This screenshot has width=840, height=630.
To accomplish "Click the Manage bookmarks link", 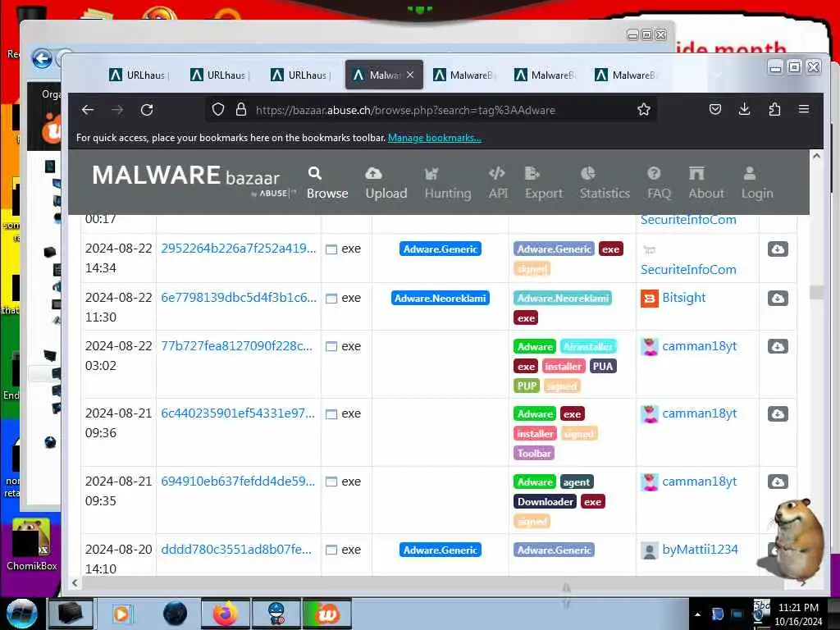I will click(435, 138).
